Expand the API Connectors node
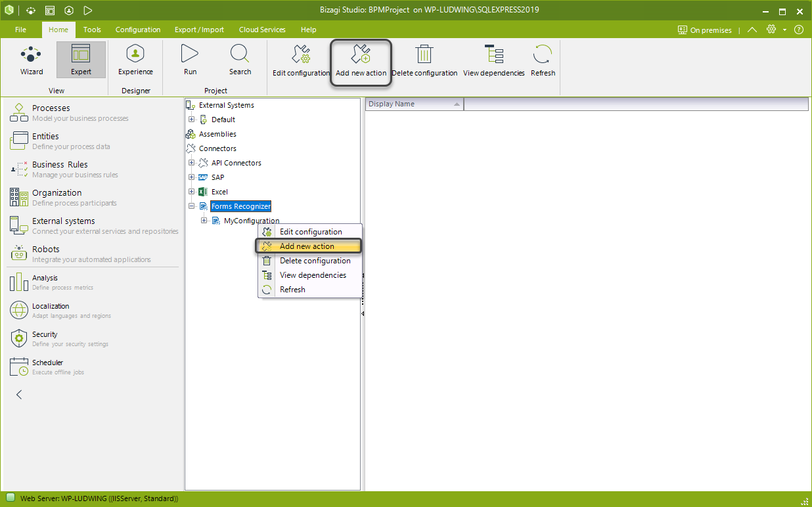The image size is (812, 507). pos(191,163)
